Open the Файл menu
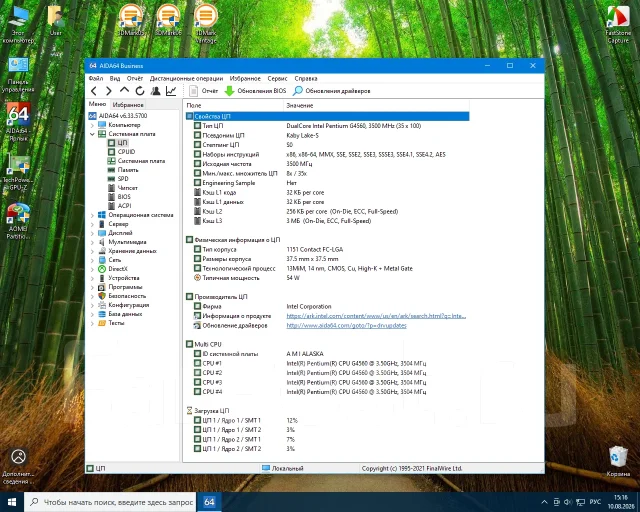The height and width of the screenshot is (512, 640). tap(96, 78)
